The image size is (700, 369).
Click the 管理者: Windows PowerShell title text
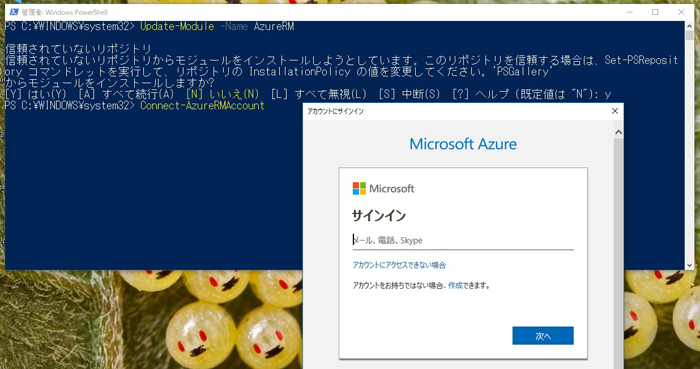click(x=65, y=12)
